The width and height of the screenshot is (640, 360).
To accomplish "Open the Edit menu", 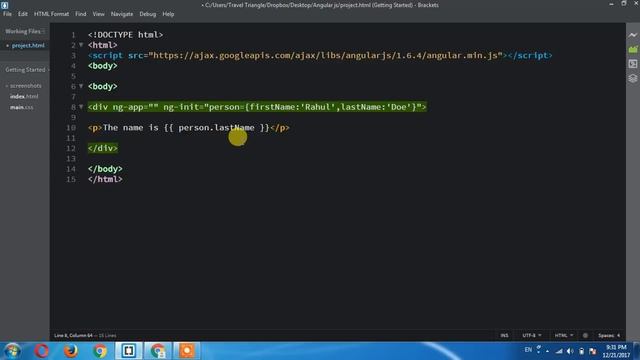I will 22,14.
